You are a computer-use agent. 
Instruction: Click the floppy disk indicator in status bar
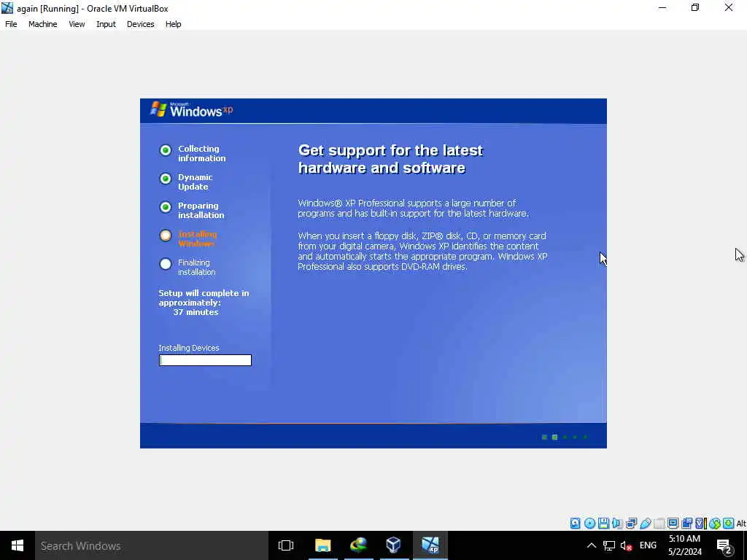tap(603, 524)
